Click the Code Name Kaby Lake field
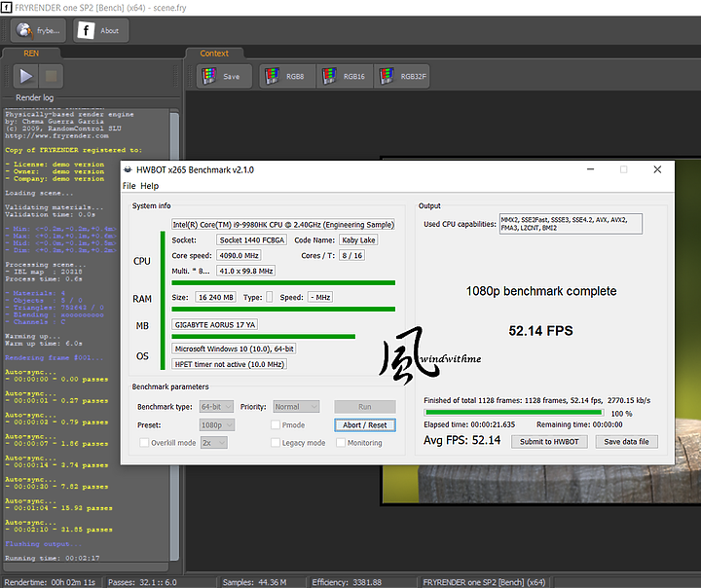The image size is (701, 588). pyautogui.click(x=358, y=240)
